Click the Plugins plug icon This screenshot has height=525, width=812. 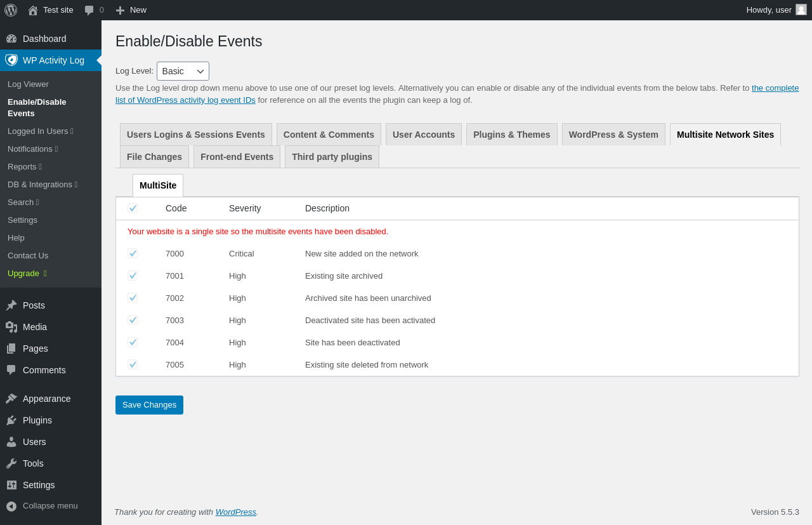[x=11, y=420]
